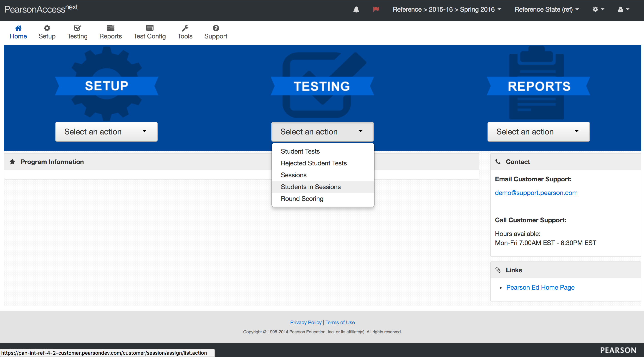Viewport: 644px width, 357px height.
Task: Expand the Setup Select an action dropdown
Action: [x=106, y=132]
